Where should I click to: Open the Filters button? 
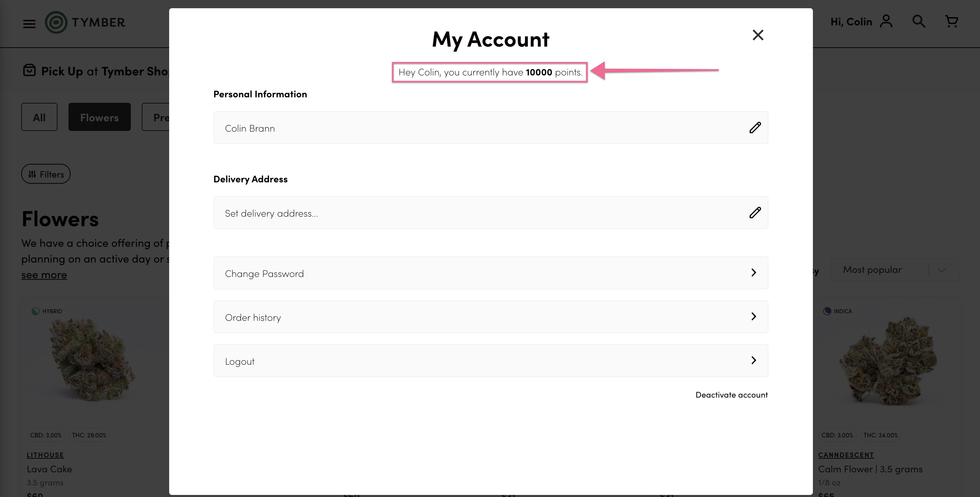pyautogui.click(x=46, y=174)
